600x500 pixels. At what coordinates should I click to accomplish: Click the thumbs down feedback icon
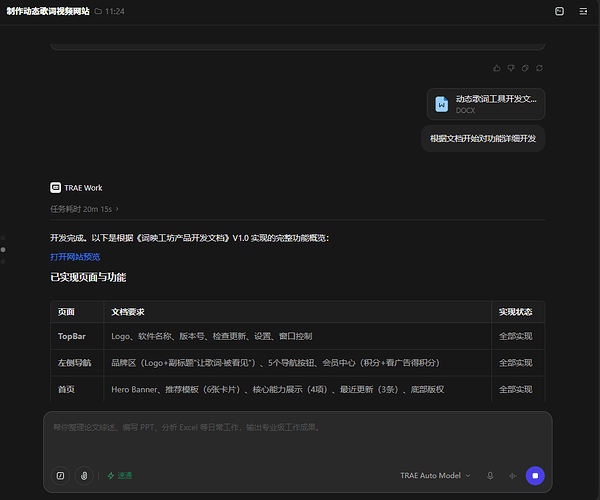coord(511,68)
